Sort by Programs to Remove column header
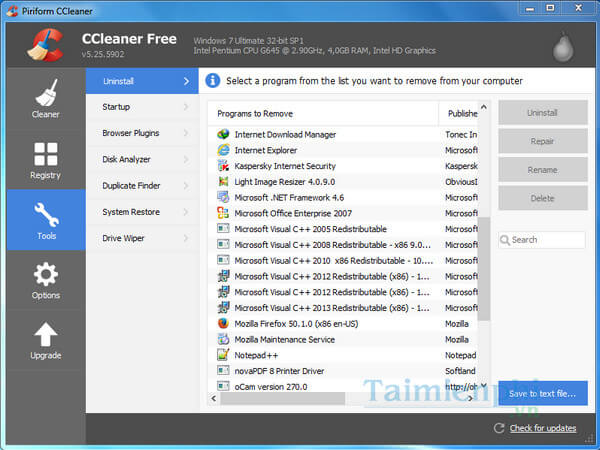Image resolution: width=600 pixels, height=450 pixels. pyautogui.click(x=323, y=114)
